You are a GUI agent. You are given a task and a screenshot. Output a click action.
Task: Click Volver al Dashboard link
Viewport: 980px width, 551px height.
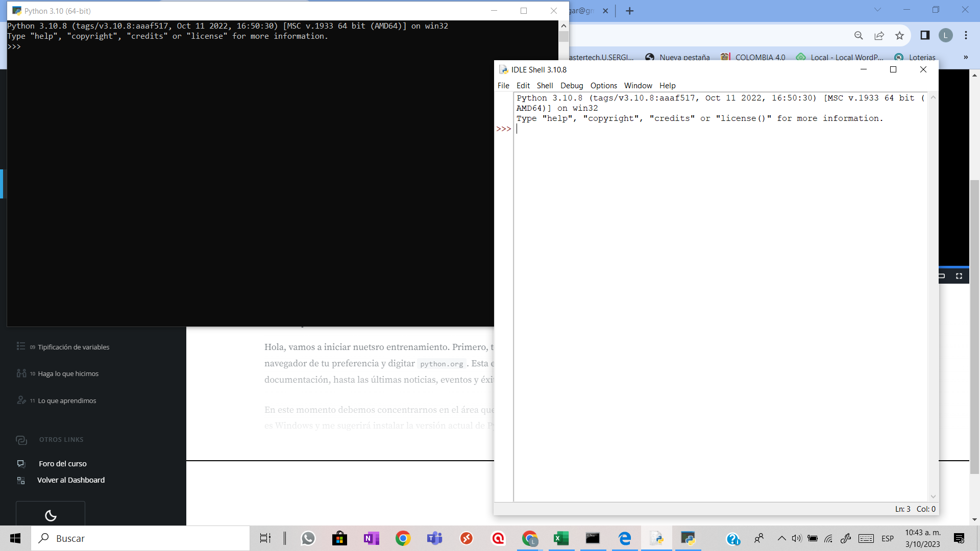[x=71, y=480]
